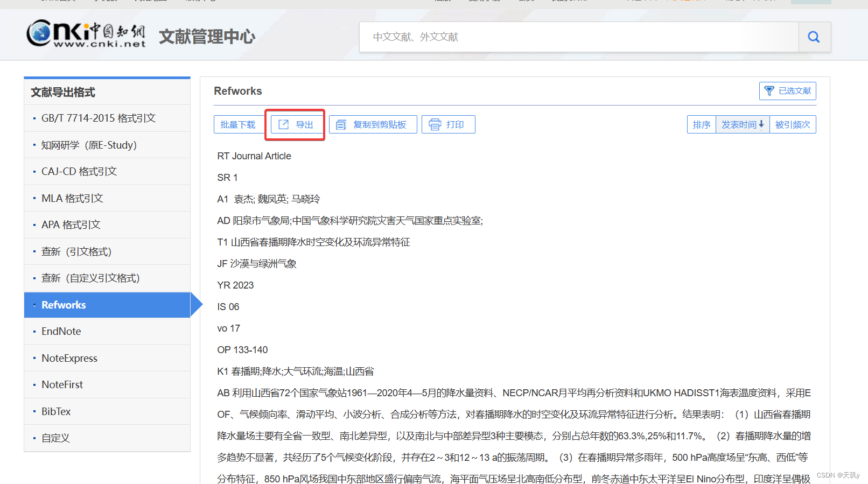
Task: Click the 'YR 2023' line
Action: [x=235, y=285]
